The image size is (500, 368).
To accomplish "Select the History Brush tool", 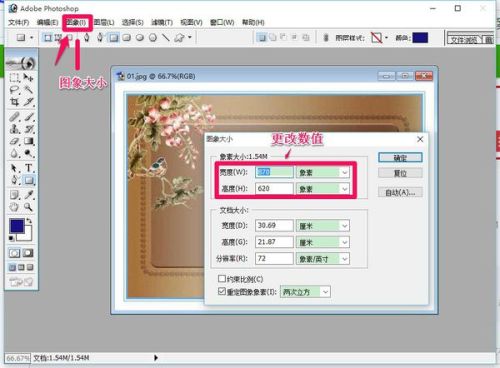I will pyautogui.click(x=29, y=129).
